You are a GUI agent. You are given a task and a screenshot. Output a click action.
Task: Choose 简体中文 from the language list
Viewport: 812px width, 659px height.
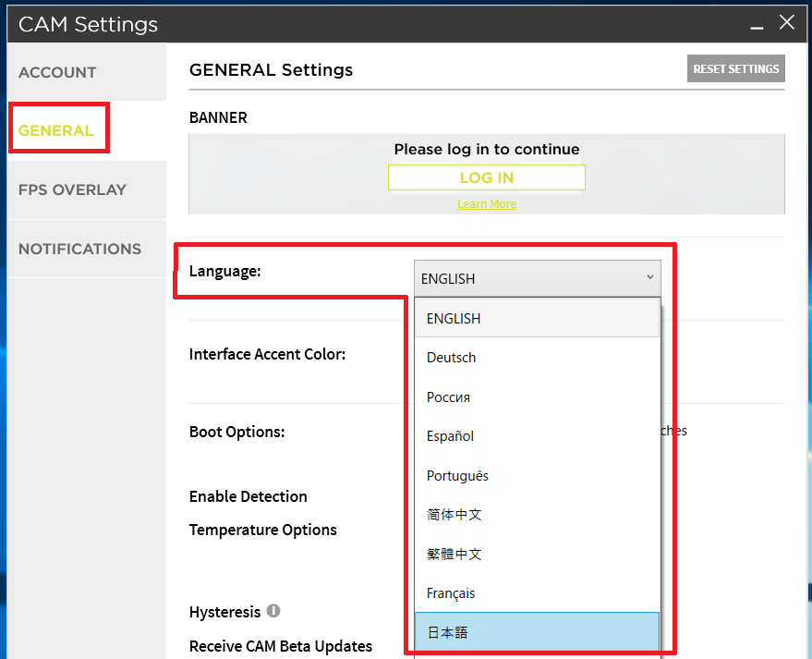[537, 515]
